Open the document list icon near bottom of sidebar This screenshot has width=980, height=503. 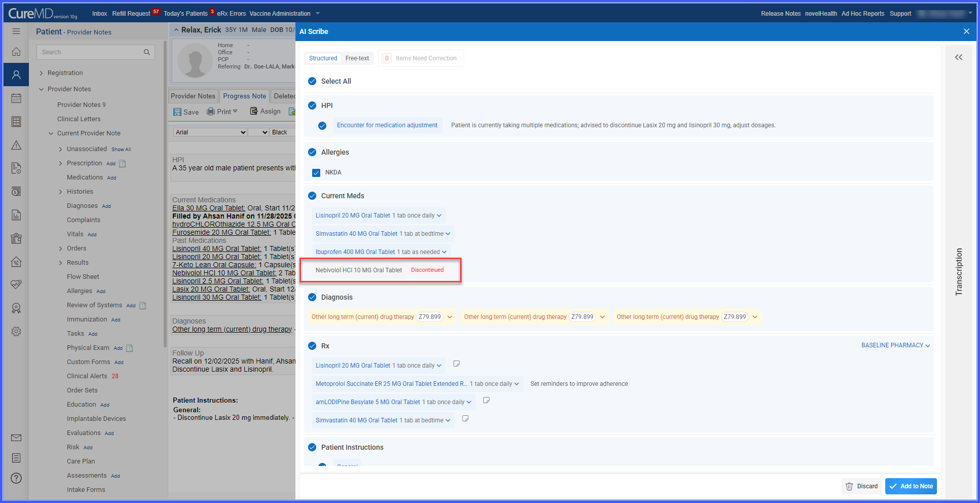pos(16,458)
